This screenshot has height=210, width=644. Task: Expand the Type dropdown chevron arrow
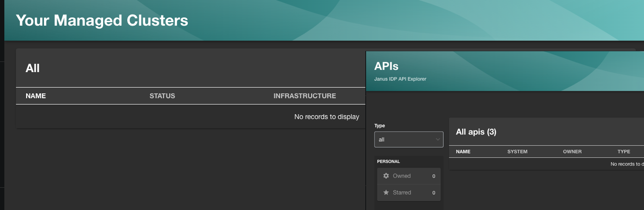point(437,140)
